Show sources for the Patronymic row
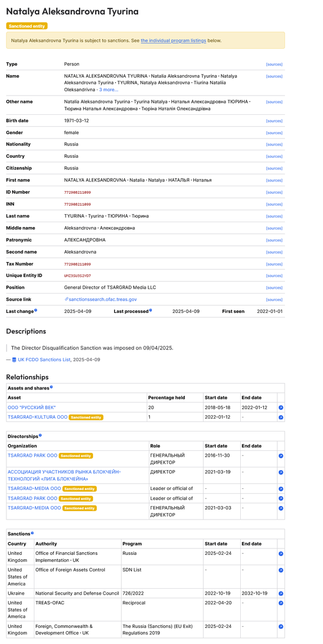323x644 pixels. click(x=274, y=240)
